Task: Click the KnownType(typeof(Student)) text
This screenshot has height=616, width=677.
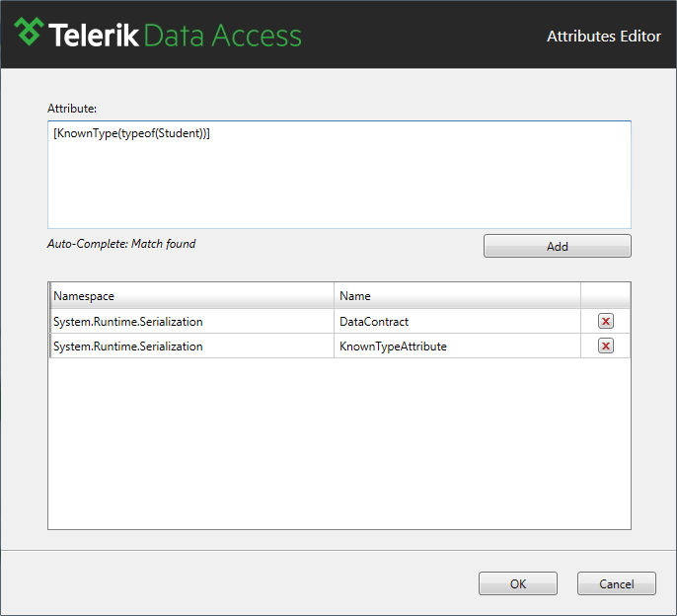Action: pyautogui.click(x=132, y=134)
